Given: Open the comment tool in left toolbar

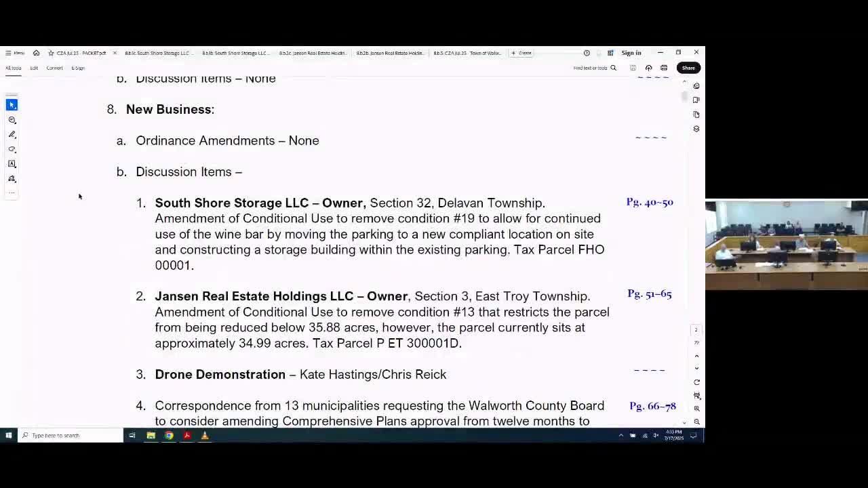Looking at the screenshot, I should pyautogui.click(x=12, y=120).
